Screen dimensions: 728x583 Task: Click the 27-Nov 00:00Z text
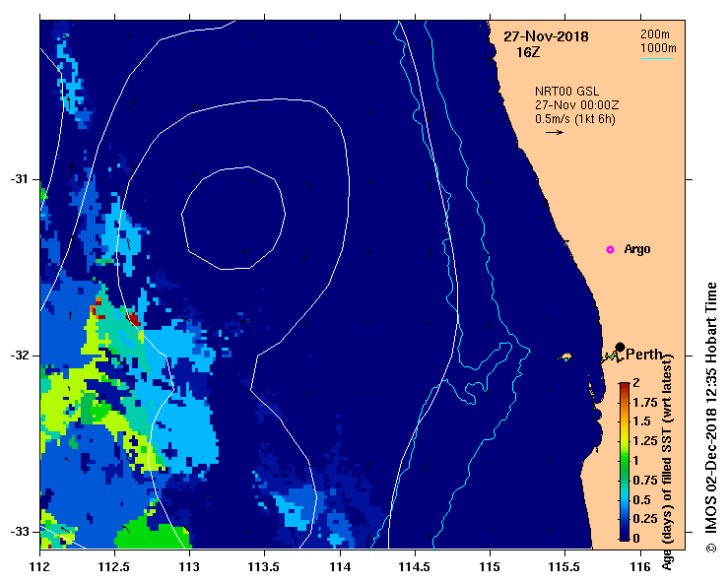point(576,105)
